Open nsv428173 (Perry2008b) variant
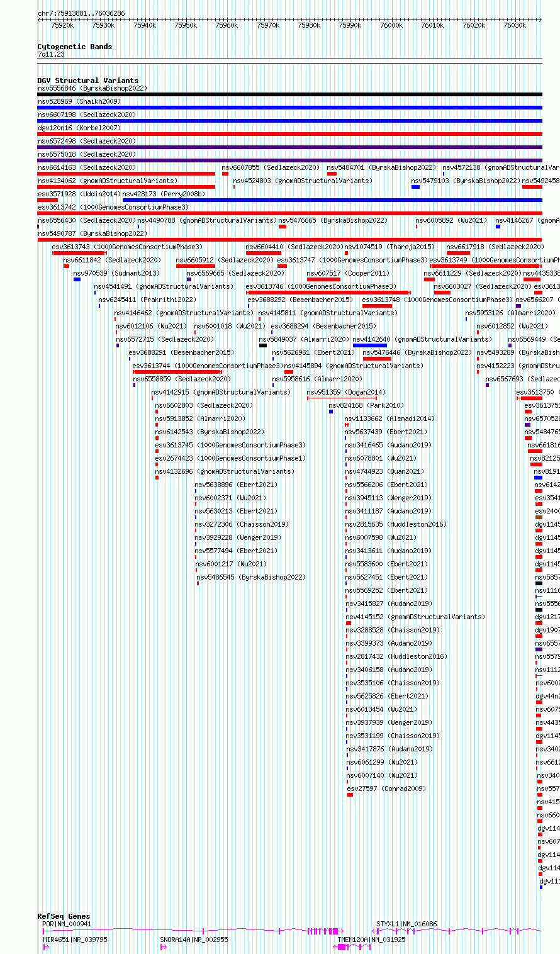 coord(164,194)
